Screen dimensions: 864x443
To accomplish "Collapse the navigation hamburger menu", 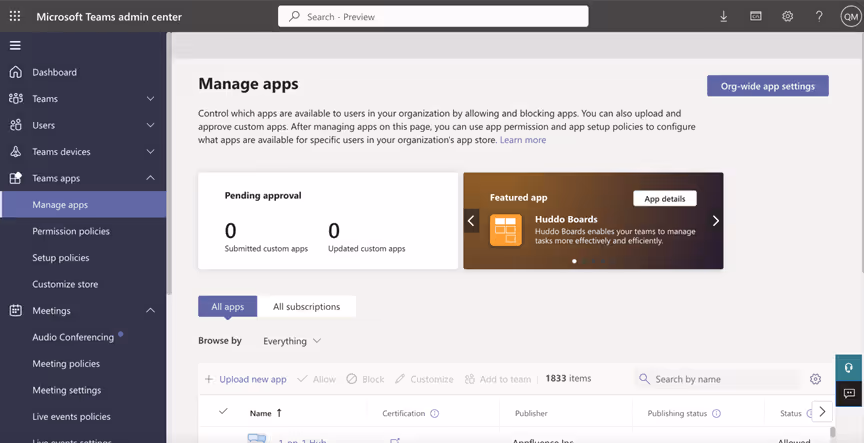I will (15, 45).
